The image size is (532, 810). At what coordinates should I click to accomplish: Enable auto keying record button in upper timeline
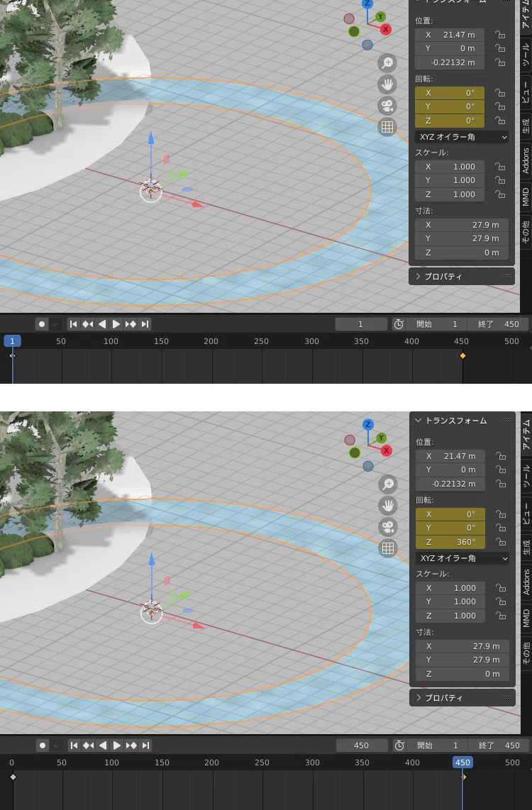pyautogui.click(x=42, y=324)
